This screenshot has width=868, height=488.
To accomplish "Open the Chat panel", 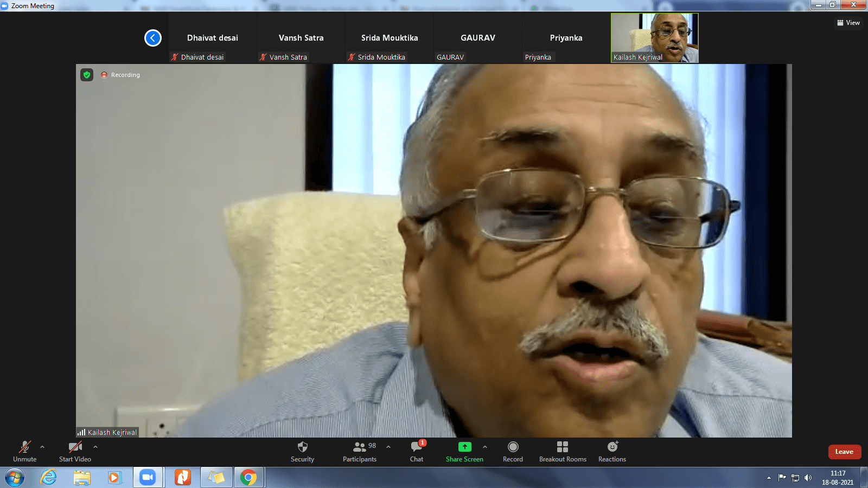I will [417, 447].
